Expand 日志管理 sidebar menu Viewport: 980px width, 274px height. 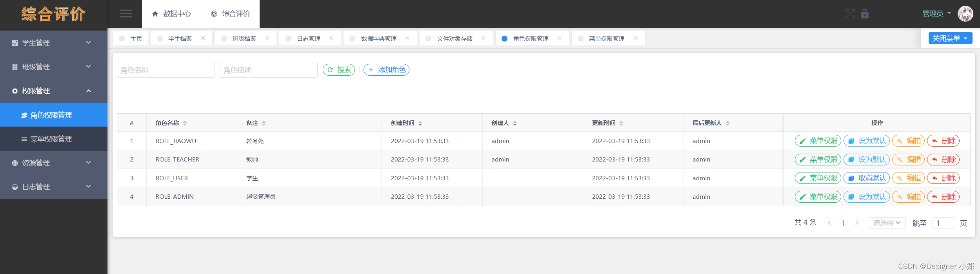click(54, 187)
